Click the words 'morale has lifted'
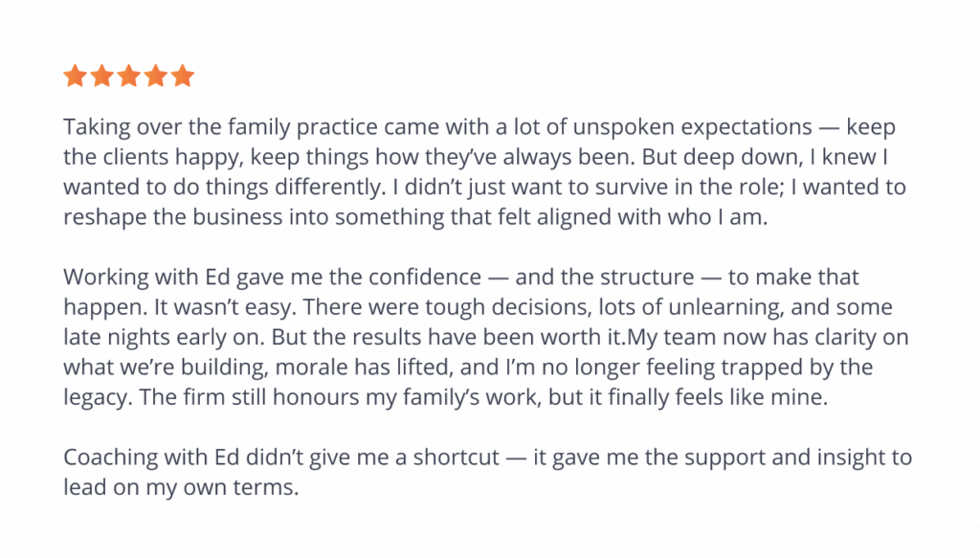Screen dimensions: 980x558 365,368
